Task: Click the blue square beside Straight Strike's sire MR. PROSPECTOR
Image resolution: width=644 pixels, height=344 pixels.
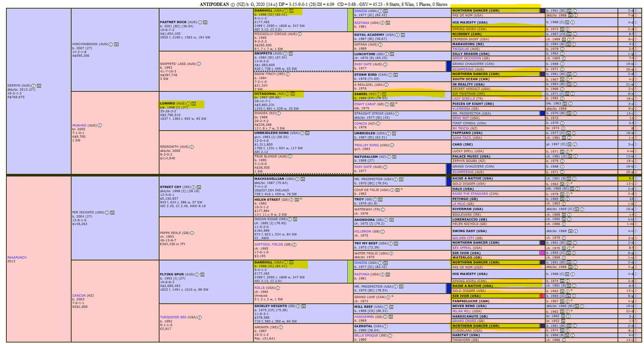Action: 542,113
